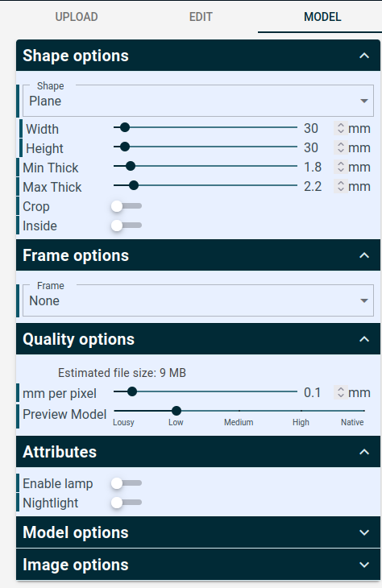Click the Min Thick stepper arrows

point(341,167)
